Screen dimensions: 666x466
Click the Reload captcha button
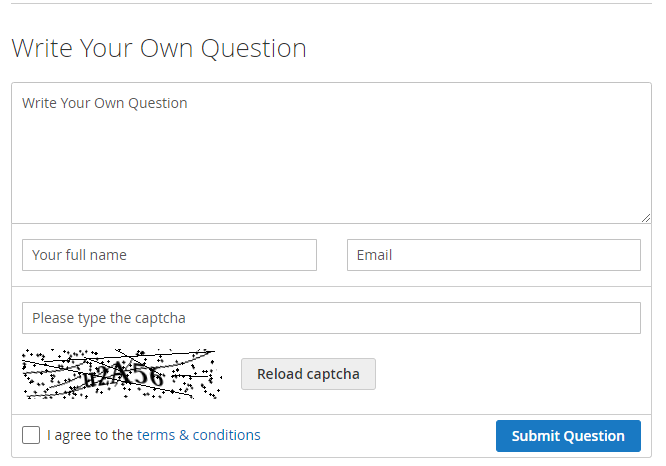click(x=308, y=374)
